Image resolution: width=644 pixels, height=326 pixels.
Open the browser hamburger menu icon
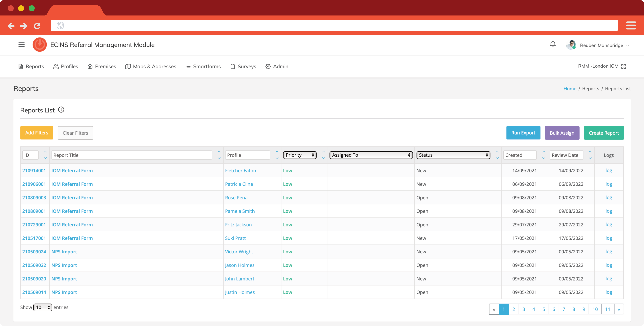click(631, 25)
